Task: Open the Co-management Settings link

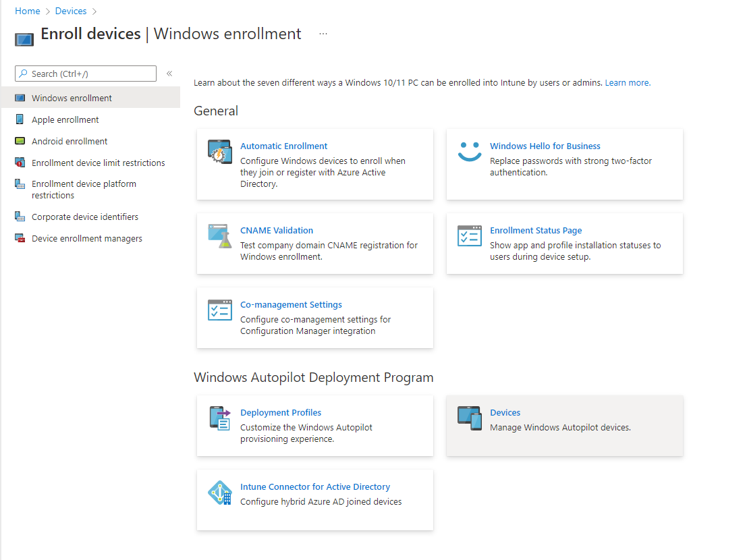Action: pos(291,304)
